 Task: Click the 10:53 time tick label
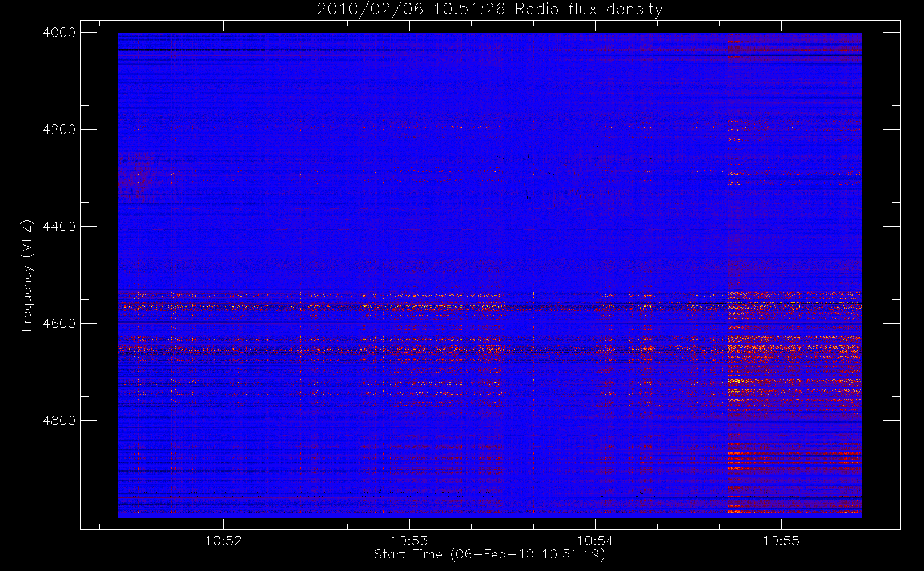tap(409, 541)
